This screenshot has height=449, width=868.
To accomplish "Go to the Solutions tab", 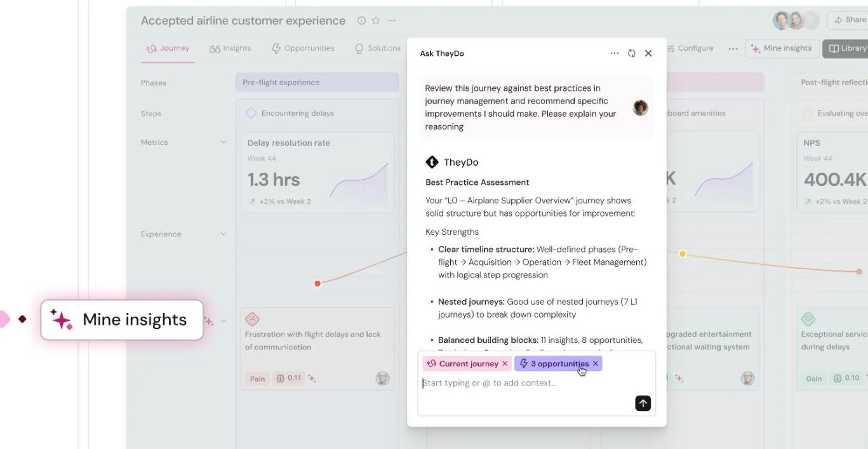I will point(377,48).
